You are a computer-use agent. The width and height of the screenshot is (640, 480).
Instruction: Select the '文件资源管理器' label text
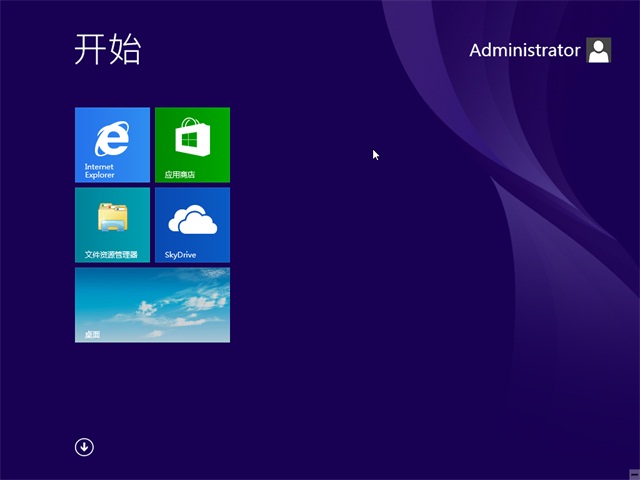coord(111,255)
